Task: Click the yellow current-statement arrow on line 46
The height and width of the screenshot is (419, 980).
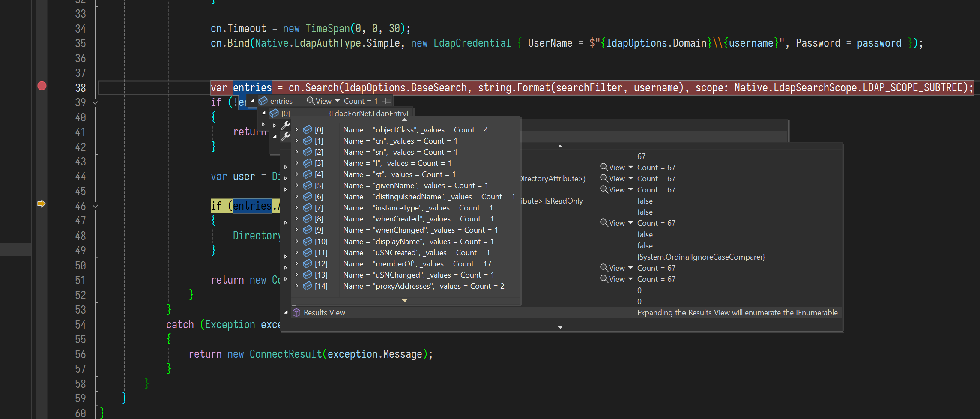Action: point(41,204)
